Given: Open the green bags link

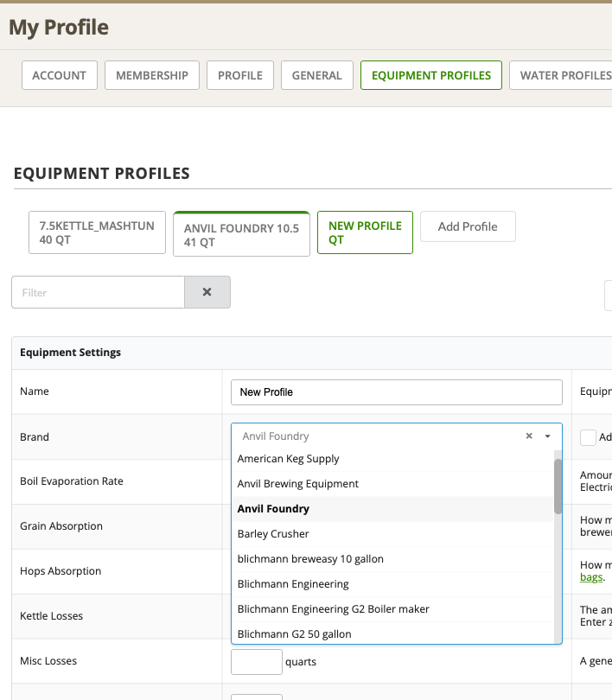Looking at the screenshot, I should tap(591, 577).
